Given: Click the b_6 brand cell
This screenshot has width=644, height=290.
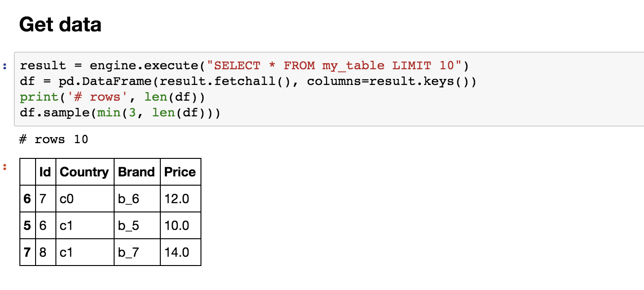Looking at the screenshot, I should pyautogui.click(x=137, y=199).
